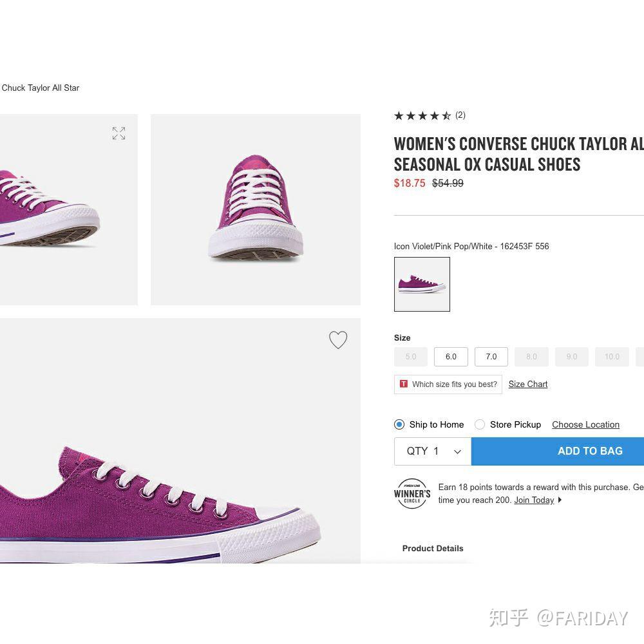Open the QTY quantity dropdown
The height and width of the screenshot is (644, 644).
click(433, 451)
